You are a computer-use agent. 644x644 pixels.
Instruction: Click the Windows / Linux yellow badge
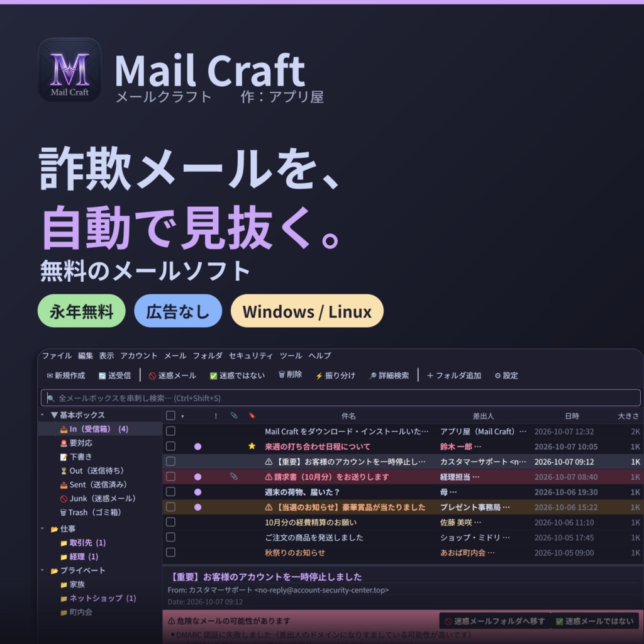pyautogui.click(x=307, y=311)
